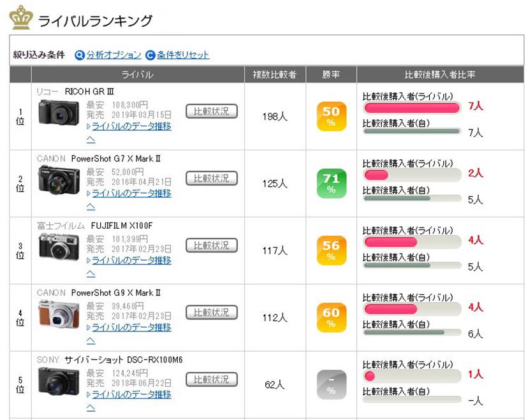Click the 50% win rate badge
528x420 pixels.
[x=331, y=116]
